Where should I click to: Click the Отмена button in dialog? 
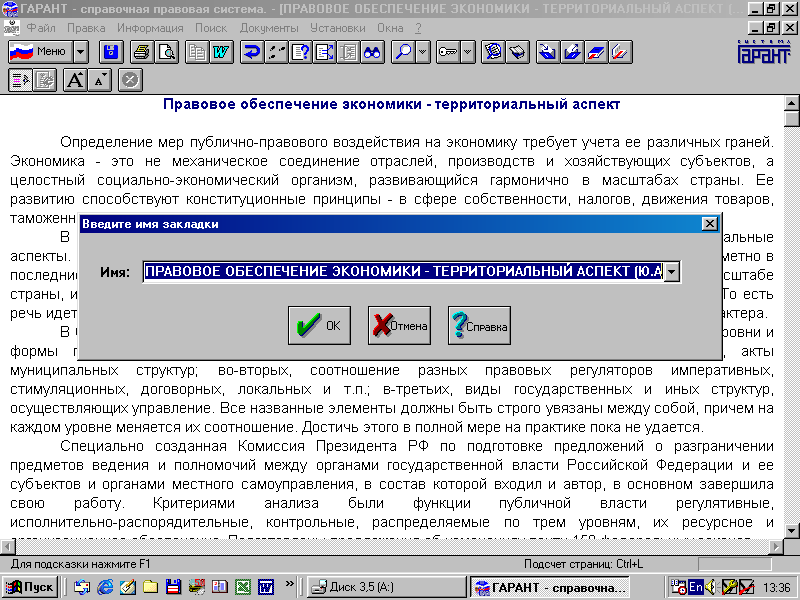pyautogui.click(x=399, y=326)
